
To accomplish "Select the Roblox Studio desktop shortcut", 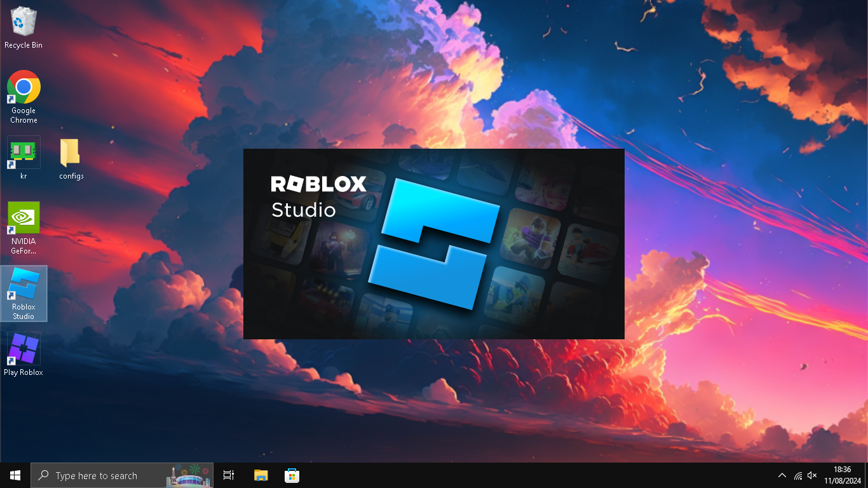I will 24,294.
